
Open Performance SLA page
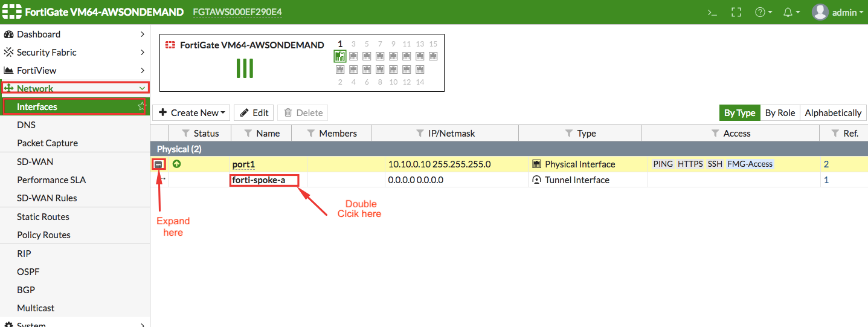click(x=75, y=180)
